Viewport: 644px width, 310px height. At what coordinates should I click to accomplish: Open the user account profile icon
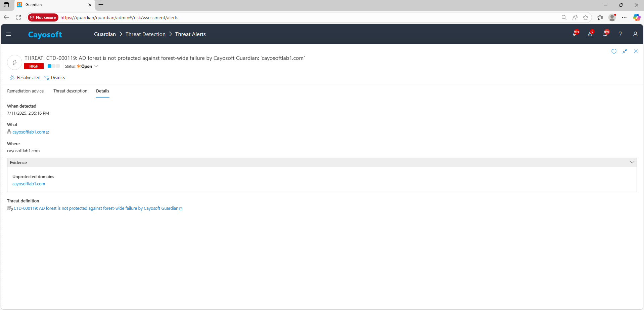click(635, 34)
